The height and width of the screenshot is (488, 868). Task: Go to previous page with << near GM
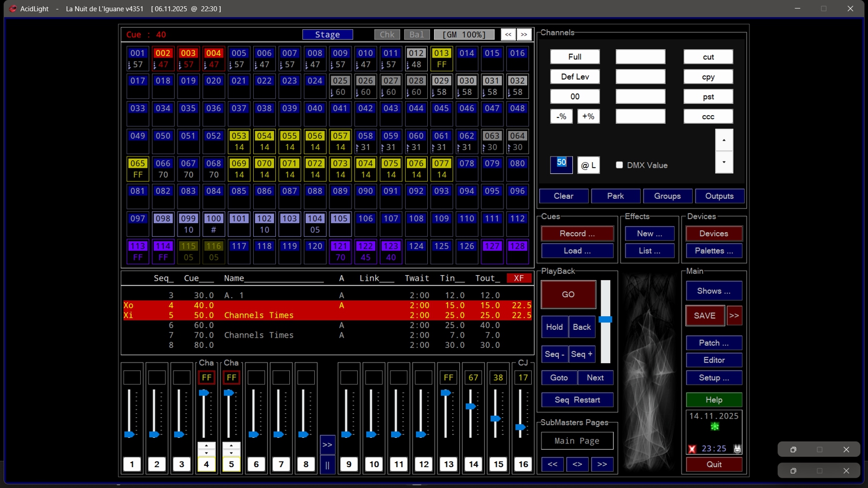[x=508, y=34]
